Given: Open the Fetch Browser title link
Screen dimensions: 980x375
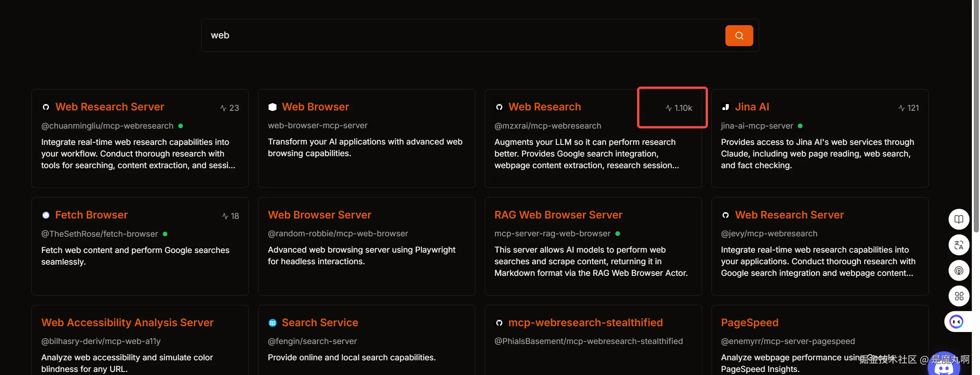Looking at the screenshot, I should tap(91, 215).
